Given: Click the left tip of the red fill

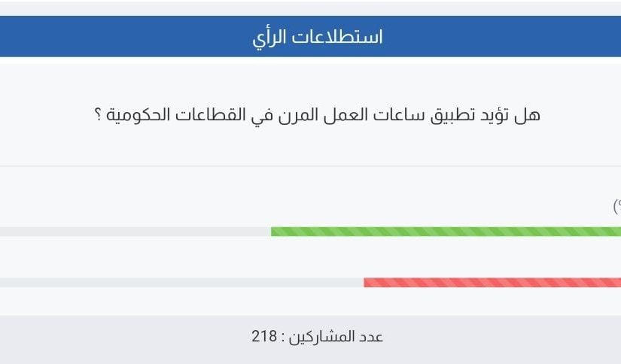Looking at the screenshot, I should click(x=366, y=283).
